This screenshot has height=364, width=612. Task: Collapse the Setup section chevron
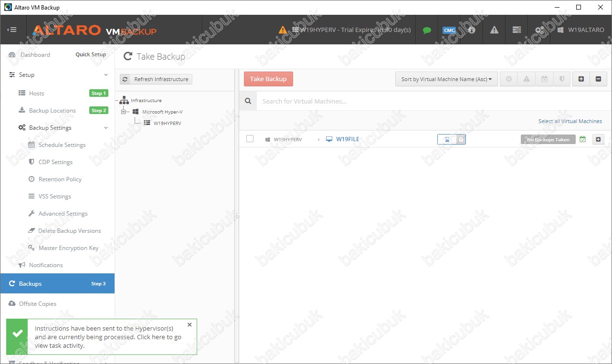coord(106,75)
